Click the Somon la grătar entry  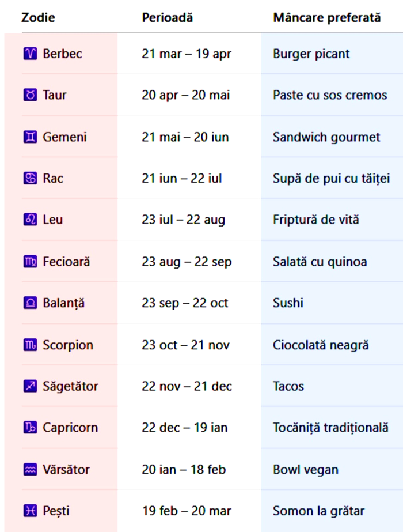[318, 511]
